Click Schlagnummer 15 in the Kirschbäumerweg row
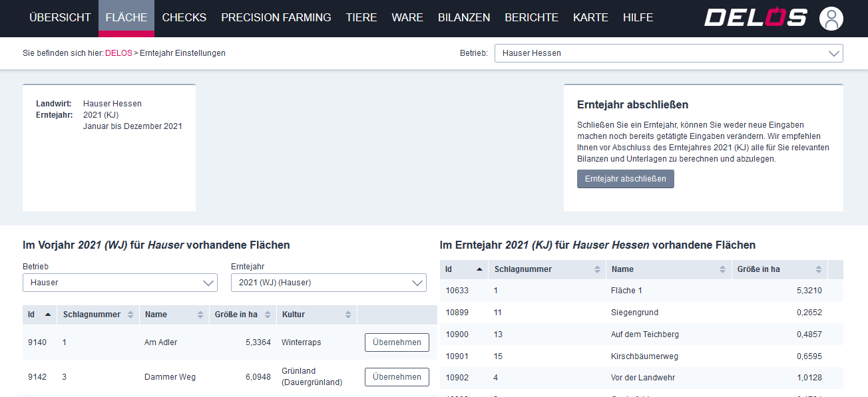 498,356
